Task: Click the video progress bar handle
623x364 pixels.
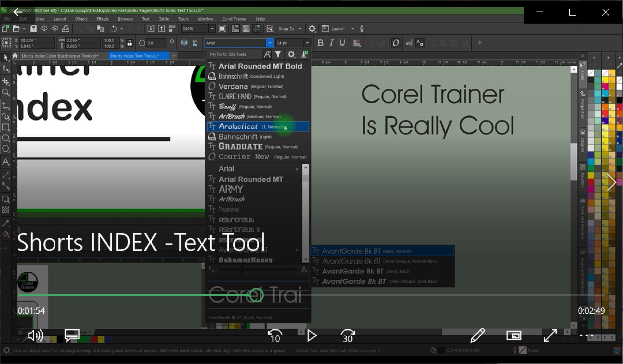Action: (256, 295)
